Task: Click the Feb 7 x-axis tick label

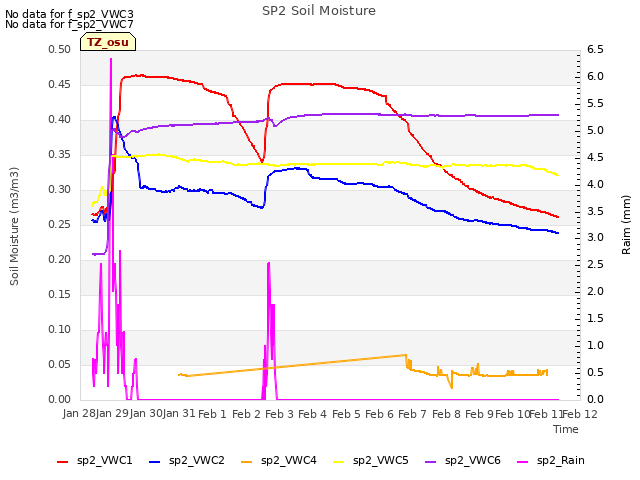Action: pyautogui.click(x=412, y=414)
